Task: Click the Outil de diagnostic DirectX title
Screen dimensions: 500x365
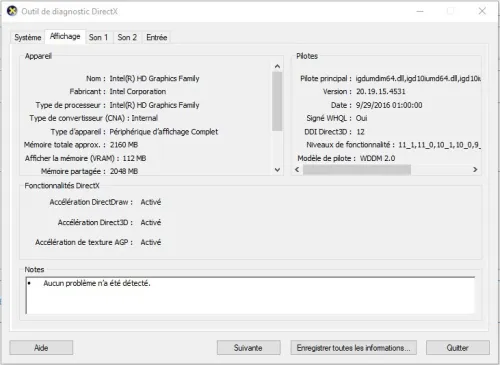Action: (x=70, y=11)
